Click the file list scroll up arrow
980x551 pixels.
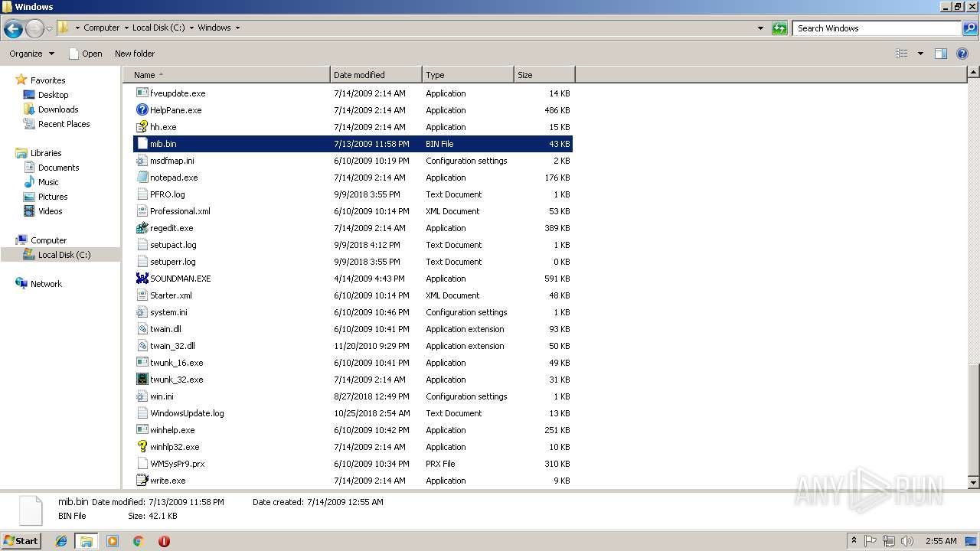click(x=973, y=73)
